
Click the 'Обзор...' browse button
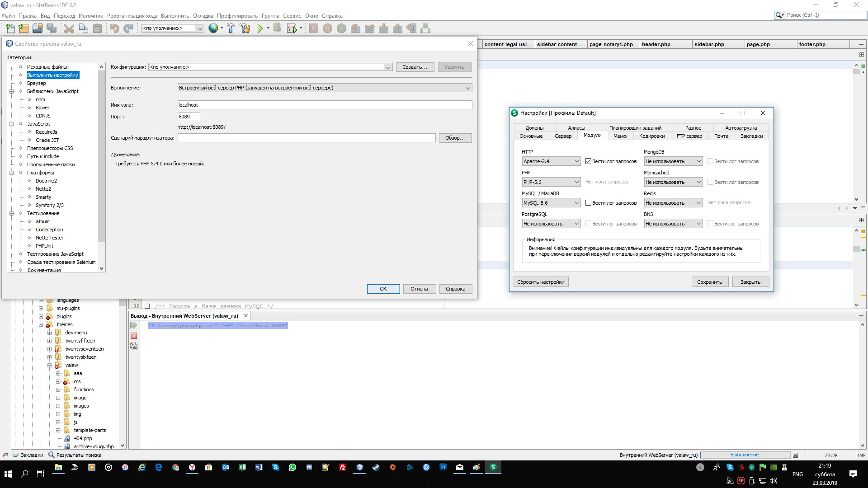tap(455, 138)
